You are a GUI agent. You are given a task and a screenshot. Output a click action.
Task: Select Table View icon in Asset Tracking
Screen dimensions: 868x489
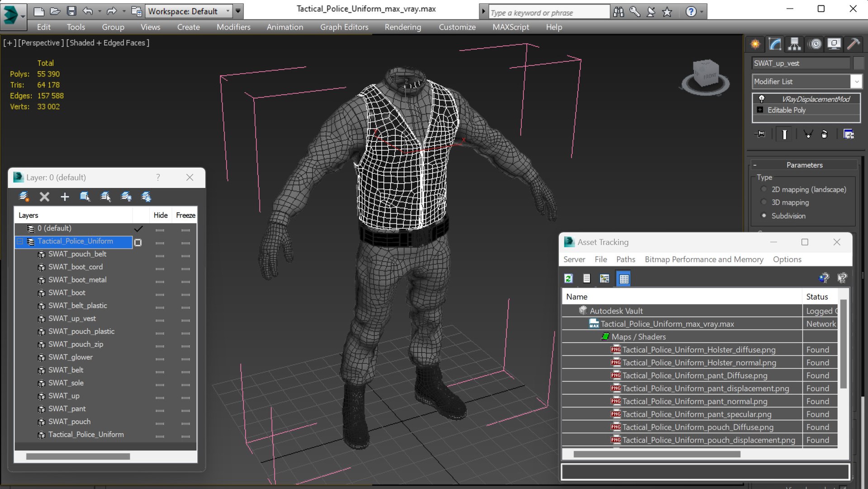623,278
